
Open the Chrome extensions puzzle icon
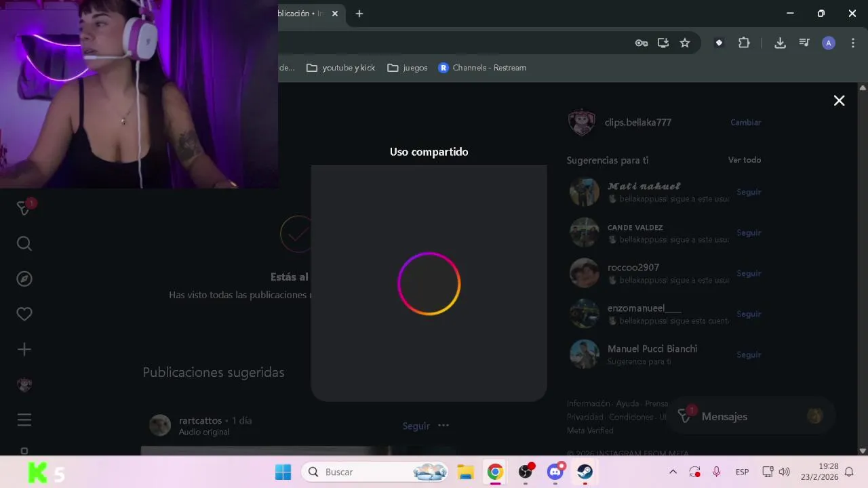pyautogui.click(x=744, y=43)
